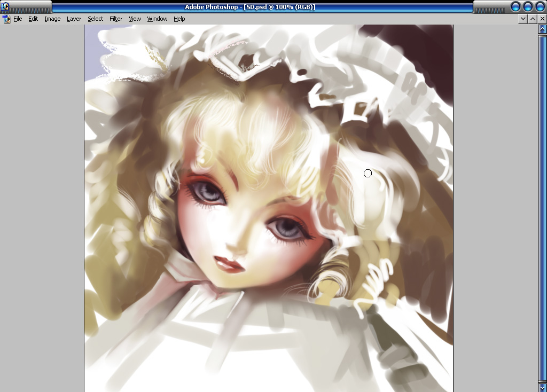The width and height of the screenshot is (547, 392).
Task: Open the Window menu
Action: pyautogui.click(x=157, y=19)
